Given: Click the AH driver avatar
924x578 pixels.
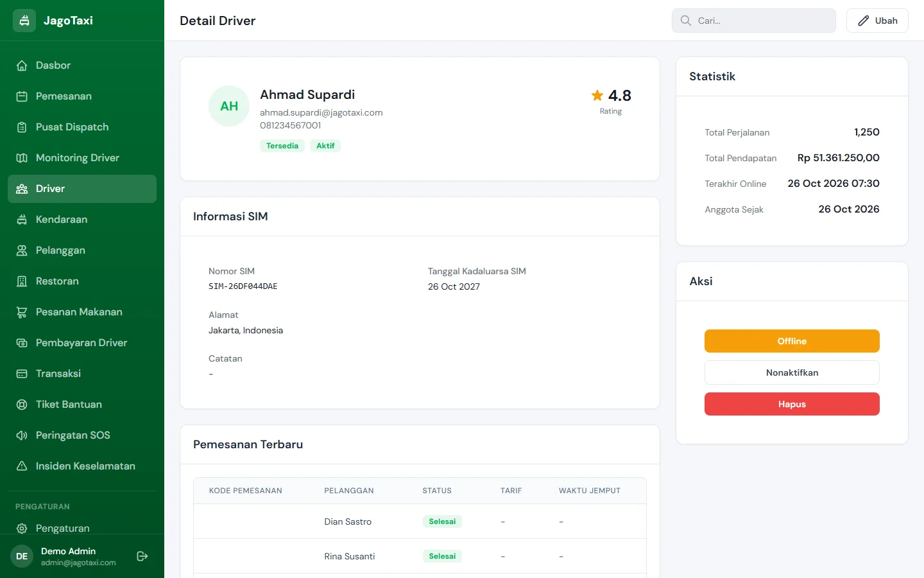Looking at the screenshot, I should (229, 106).
